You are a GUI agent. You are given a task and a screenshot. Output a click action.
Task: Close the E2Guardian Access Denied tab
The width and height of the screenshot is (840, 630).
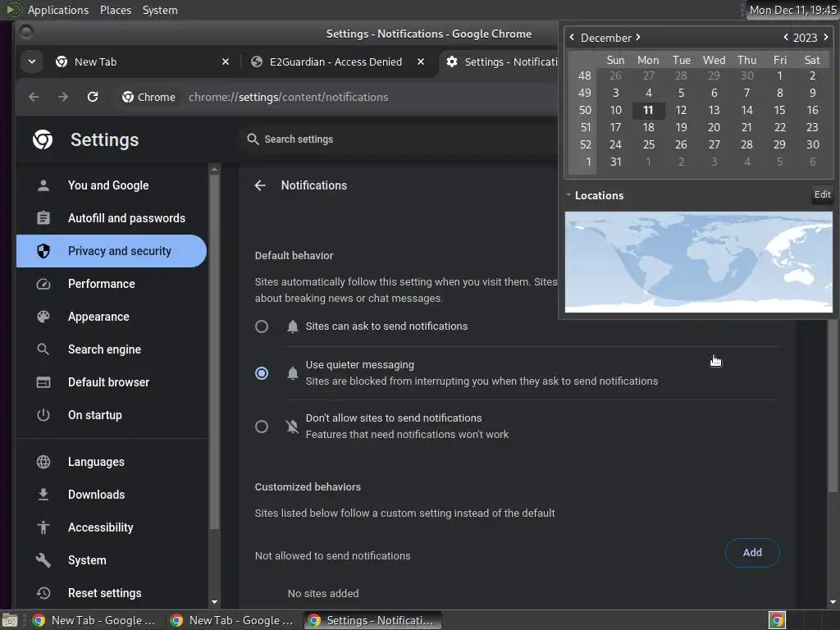pos(421,62)
